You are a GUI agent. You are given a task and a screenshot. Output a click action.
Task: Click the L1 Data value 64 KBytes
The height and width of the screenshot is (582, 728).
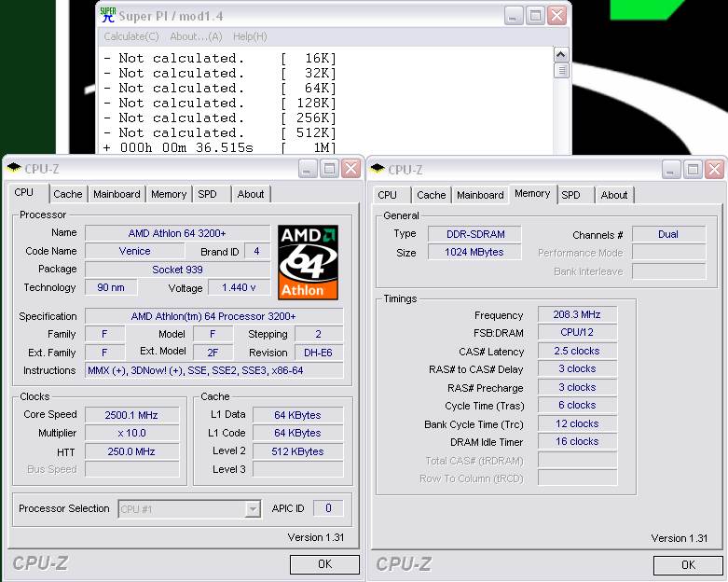point(297,415)
